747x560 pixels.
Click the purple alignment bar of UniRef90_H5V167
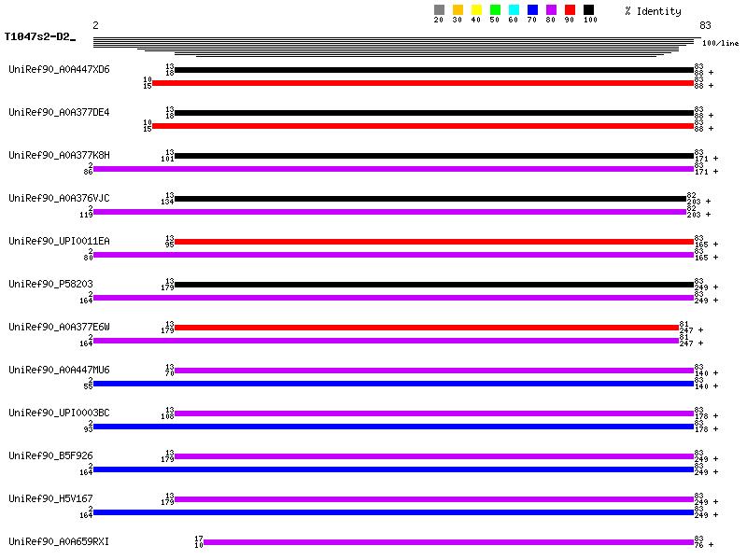coord(434,499)
